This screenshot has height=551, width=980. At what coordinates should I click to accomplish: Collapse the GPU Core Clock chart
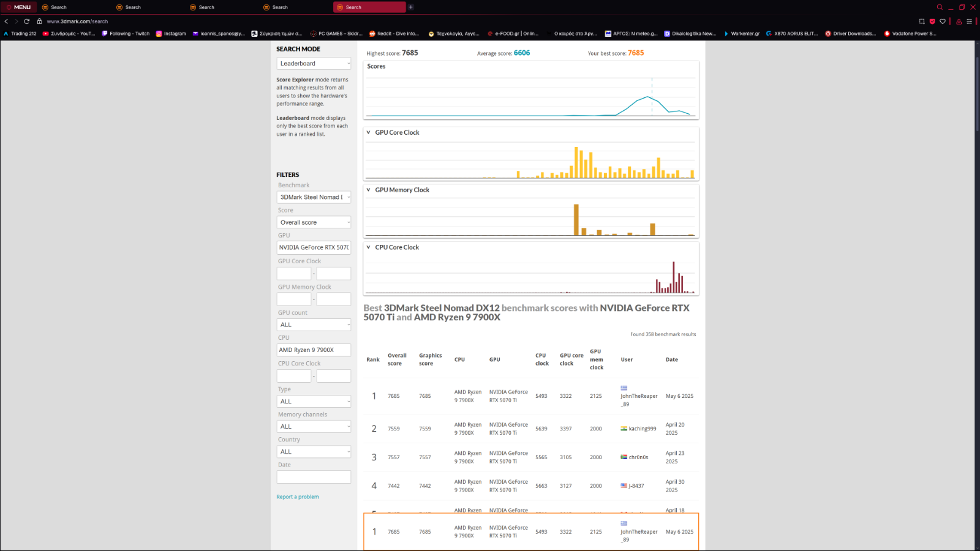369,132
